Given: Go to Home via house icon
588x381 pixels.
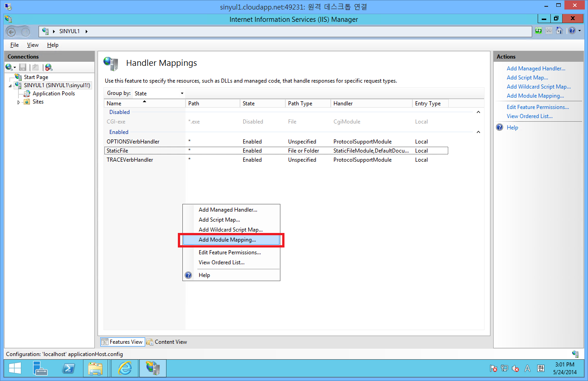Looking at the screenshot, I should (559, 30).
